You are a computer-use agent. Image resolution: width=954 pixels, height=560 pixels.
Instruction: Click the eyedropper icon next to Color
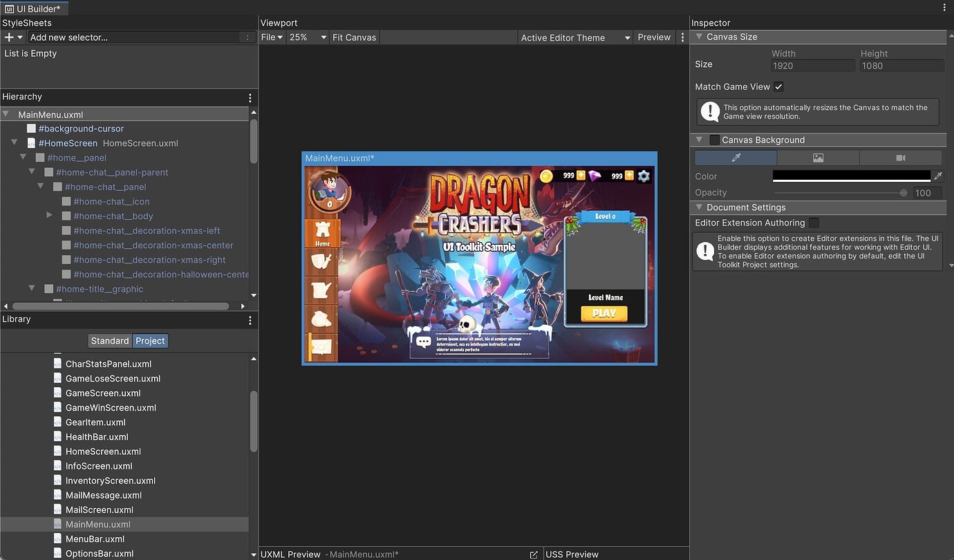(938, 176)
